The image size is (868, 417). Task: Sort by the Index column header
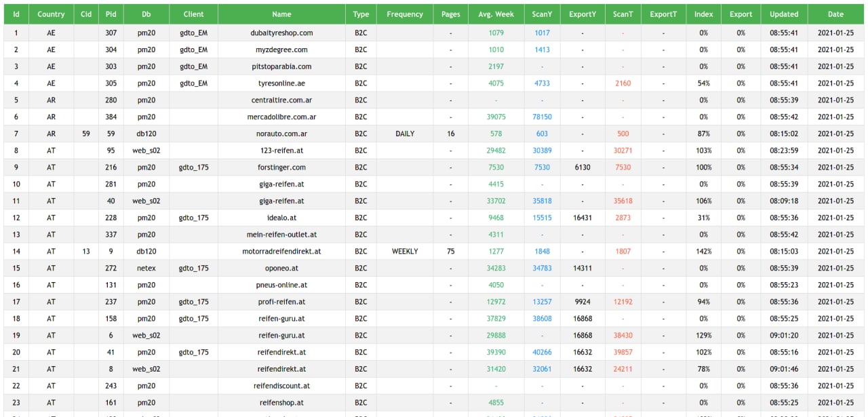click(704, 14)
